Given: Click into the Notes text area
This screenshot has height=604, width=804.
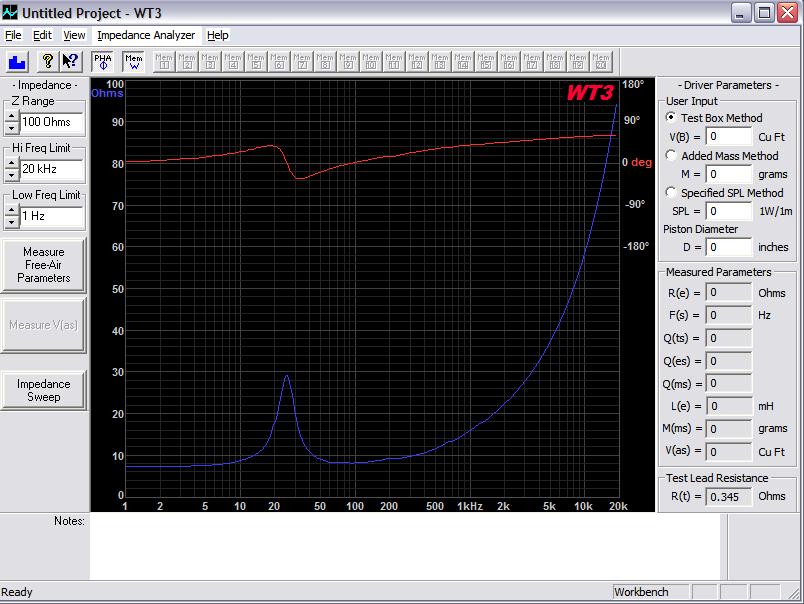Looking at the screenshot, I should pyautogui.click(x=405, y=547).
